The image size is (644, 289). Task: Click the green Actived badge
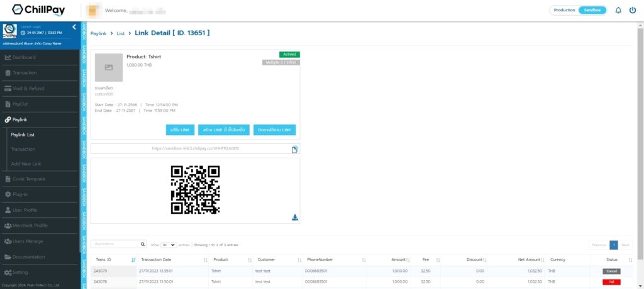[x=289, y=54]
